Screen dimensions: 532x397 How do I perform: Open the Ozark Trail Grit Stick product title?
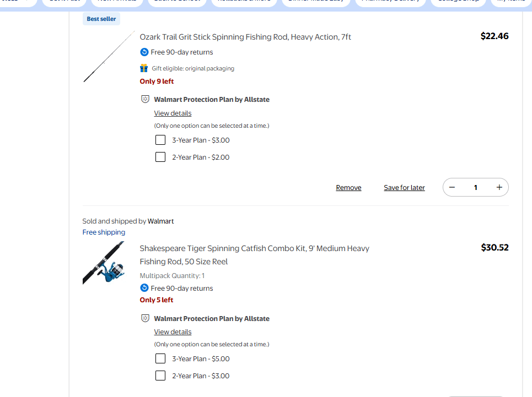click(x=245, y=37)
